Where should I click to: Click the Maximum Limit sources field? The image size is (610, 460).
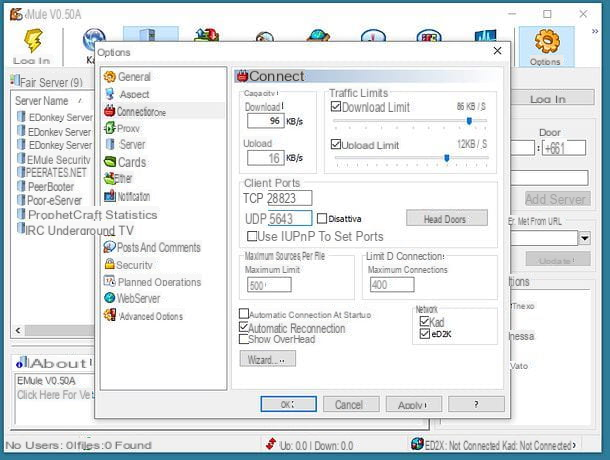(x=269, y=285)
